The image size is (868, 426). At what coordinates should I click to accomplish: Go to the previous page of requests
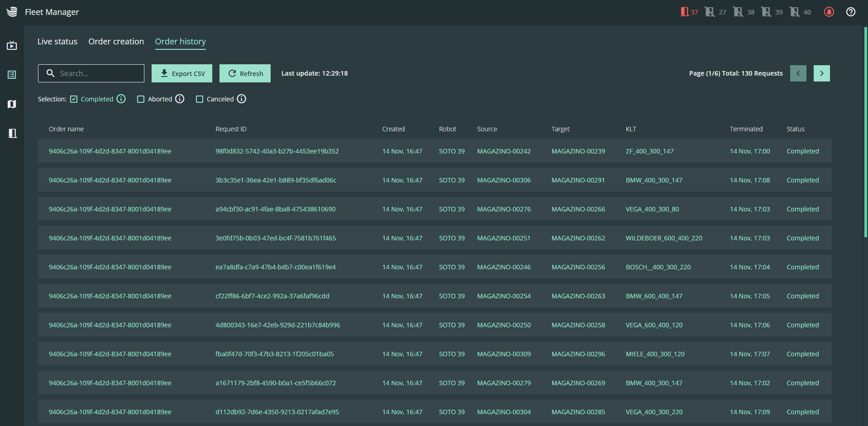[798, 73]
